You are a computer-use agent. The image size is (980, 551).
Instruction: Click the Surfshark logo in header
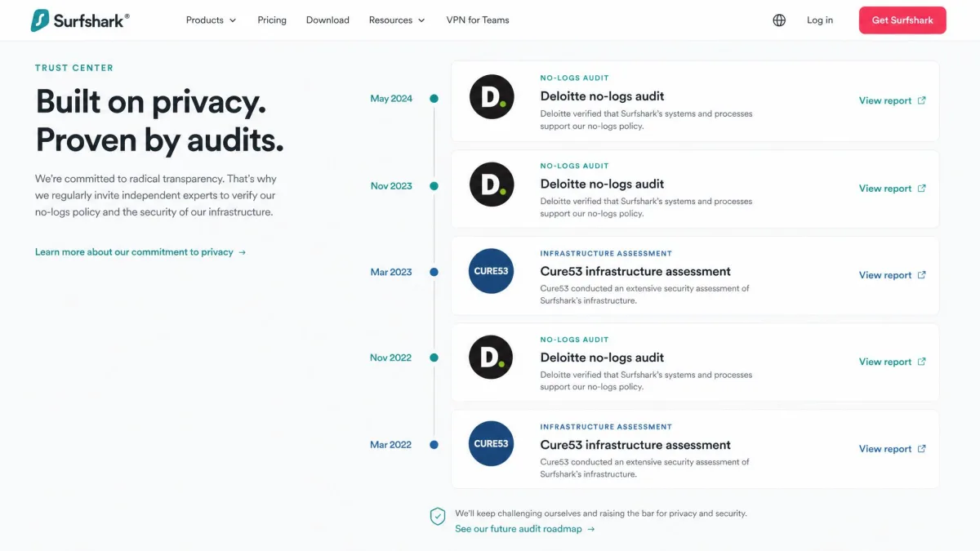pos(80,20)
